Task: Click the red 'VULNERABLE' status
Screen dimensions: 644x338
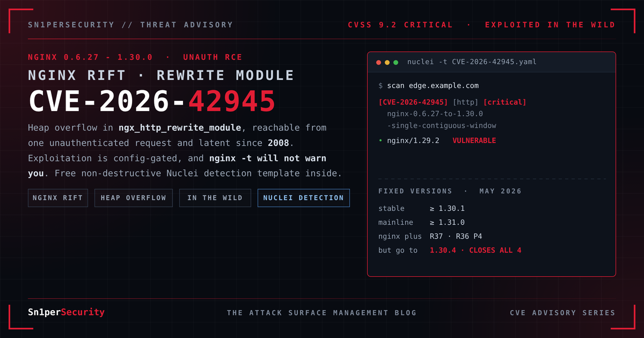Action: pos(474,141)
